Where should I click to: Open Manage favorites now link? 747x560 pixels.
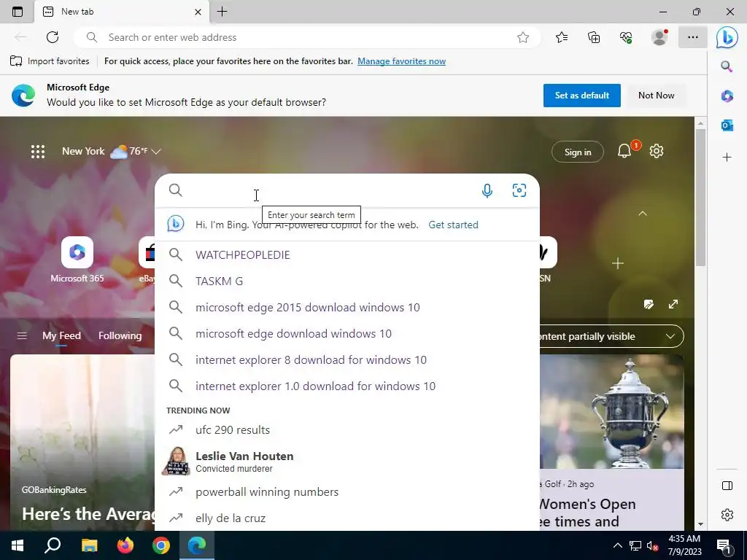[402, 61]
